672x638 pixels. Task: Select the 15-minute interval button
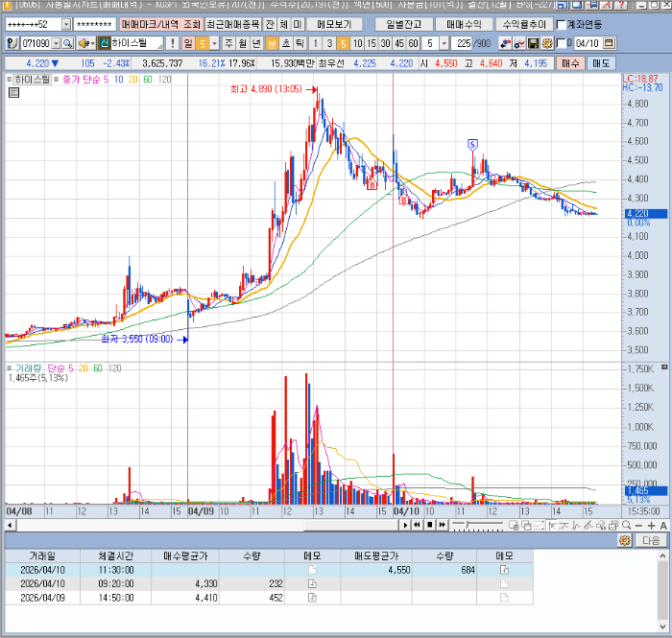372,43
